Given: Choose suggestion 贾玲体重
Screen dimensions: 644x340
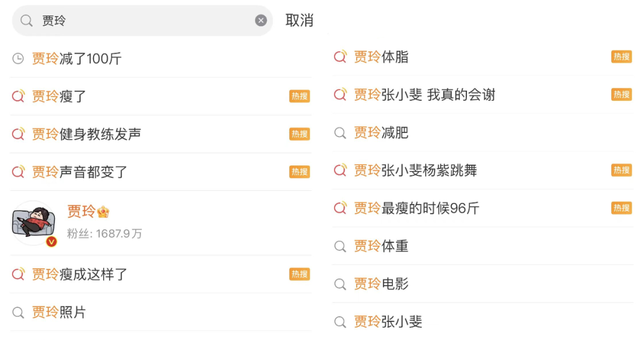Looking at the screenshot, I should point(381,246).
